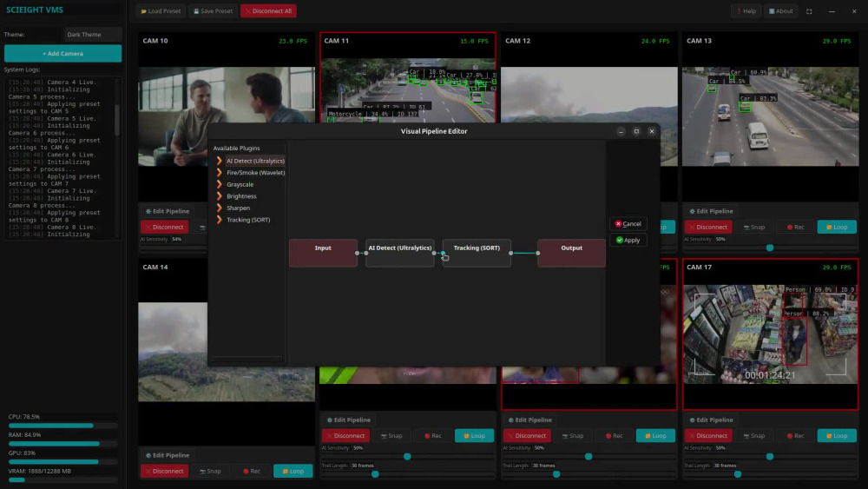Open the Load Preset option

(161, 11)
